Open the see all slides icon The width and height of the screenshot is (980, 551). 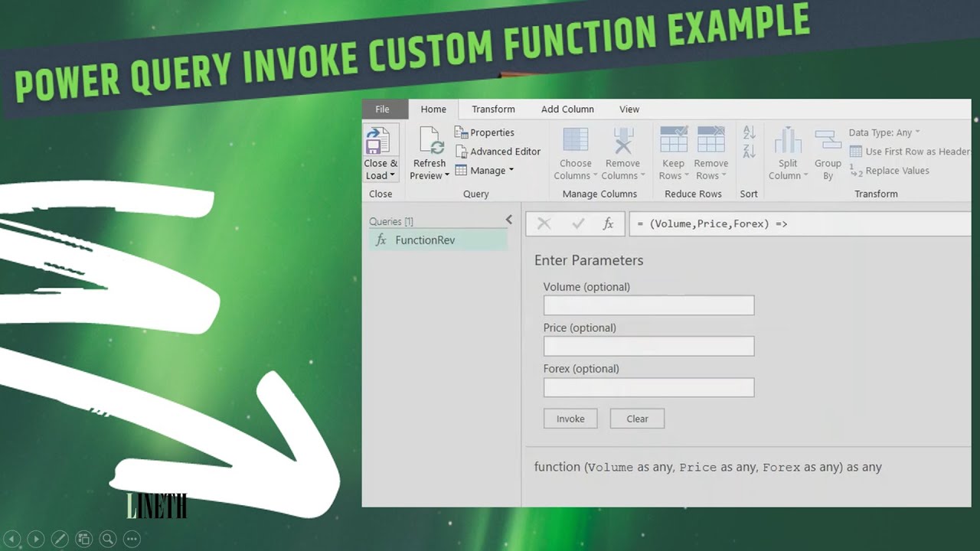point(84,539)
